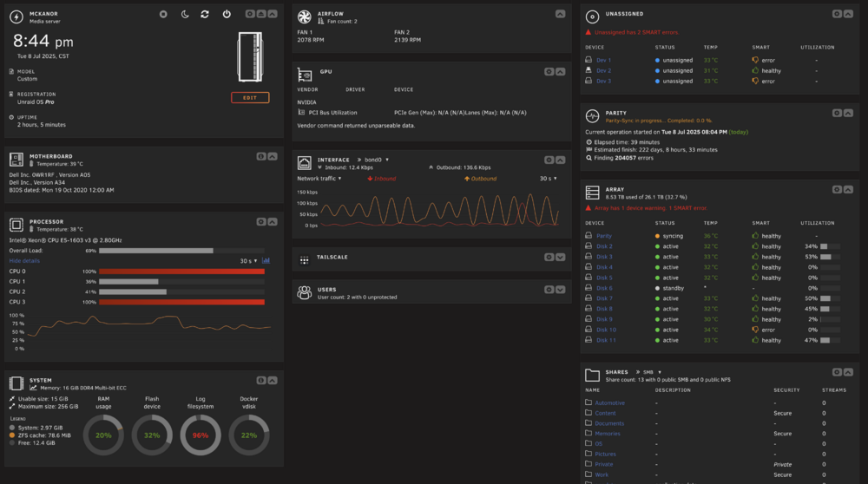Click the server case image thumbnail
868x484 pixels.
coord(250,56)
